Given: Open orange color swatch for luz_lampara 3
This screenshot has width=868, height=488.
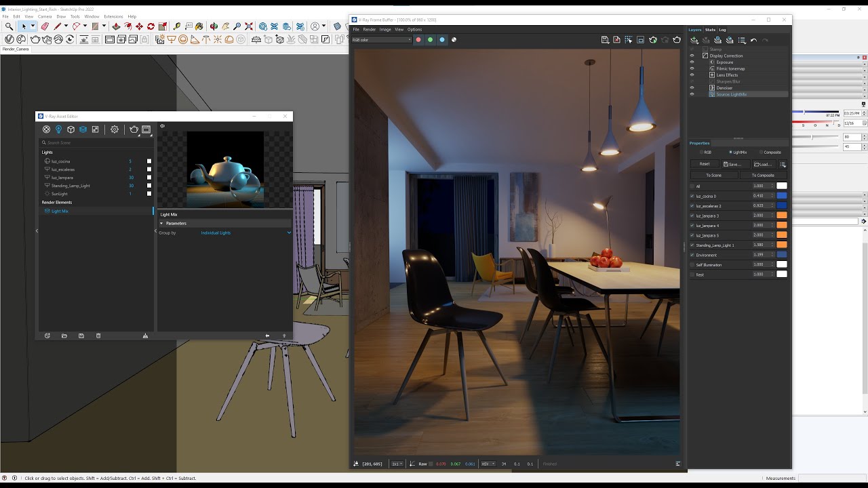Looking at the screenshot, I should click(x=782, y=216).
